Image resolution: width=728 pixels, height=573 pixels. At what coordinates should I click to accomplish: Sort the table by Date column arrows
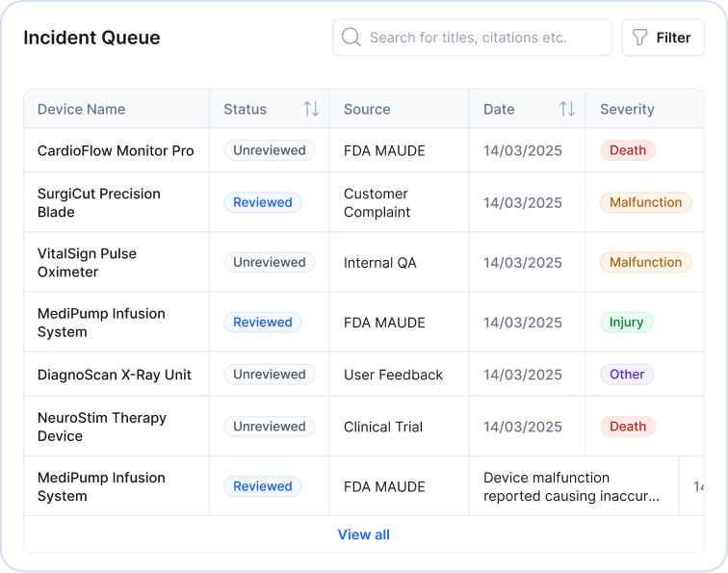point(567,109)
